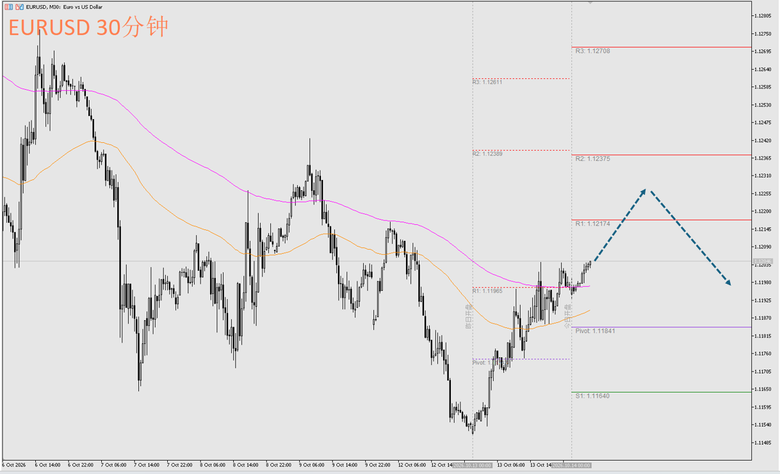Click the 1.12805 price axis label
Screen dimensions: 780x474
(x=763, y=16)
